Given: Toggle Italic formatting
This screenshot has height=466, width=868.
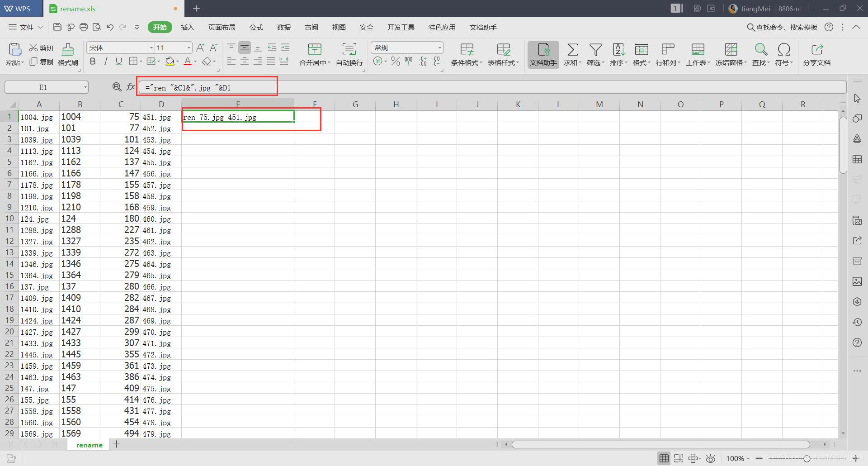Looking at the screenshot, I should pos(106,61).
